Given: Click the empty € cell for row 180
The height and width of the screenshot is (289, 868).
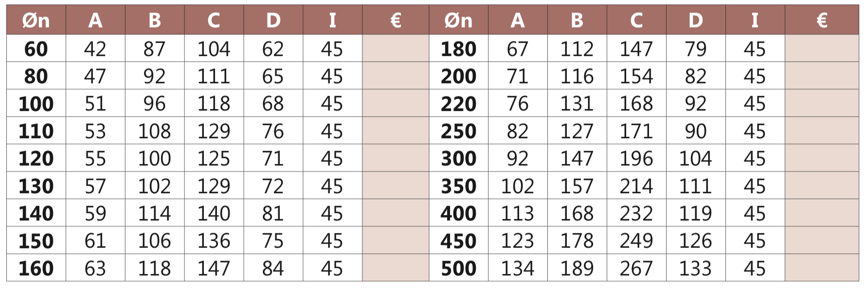Looking at the screenshot, I should click(x=822, y=48).
